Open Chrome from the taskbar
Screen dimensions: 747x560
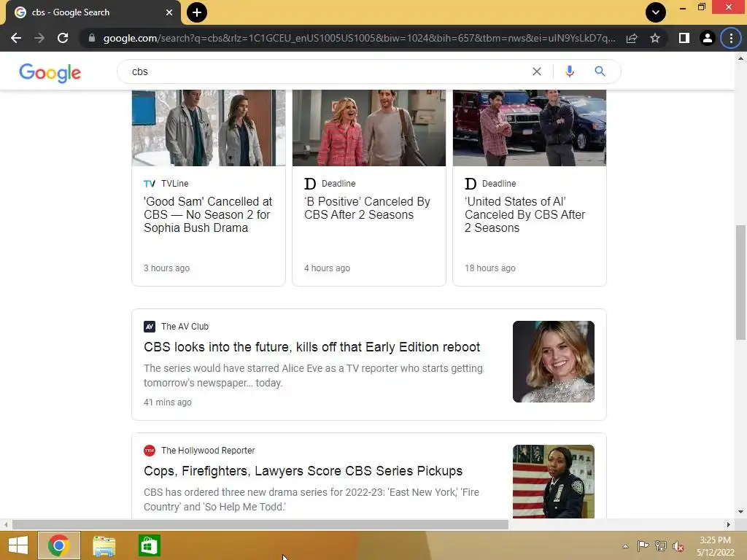click(x=59, y=545)
